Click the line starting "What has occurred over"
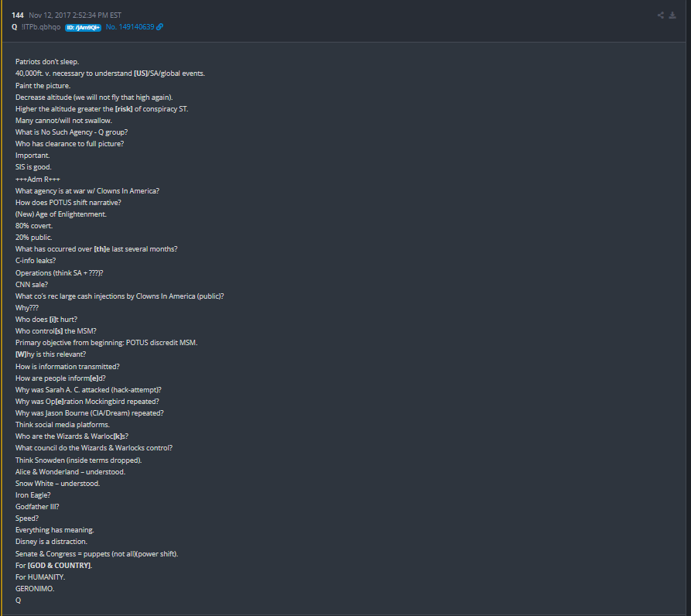 (x=97, y=249)
